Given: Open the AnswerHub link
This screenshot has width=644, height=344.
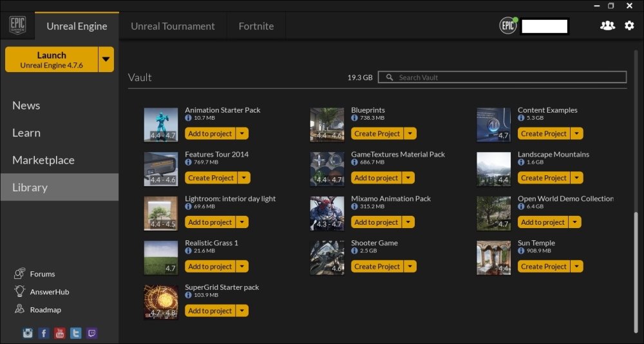Looking at the screenshot, I should (50, 292).
